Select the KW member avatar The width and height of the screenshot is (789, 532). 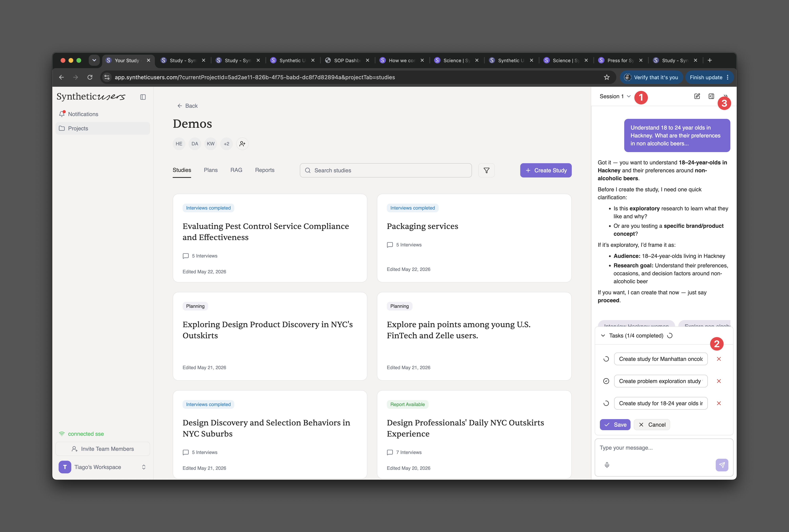coord(211,144)
